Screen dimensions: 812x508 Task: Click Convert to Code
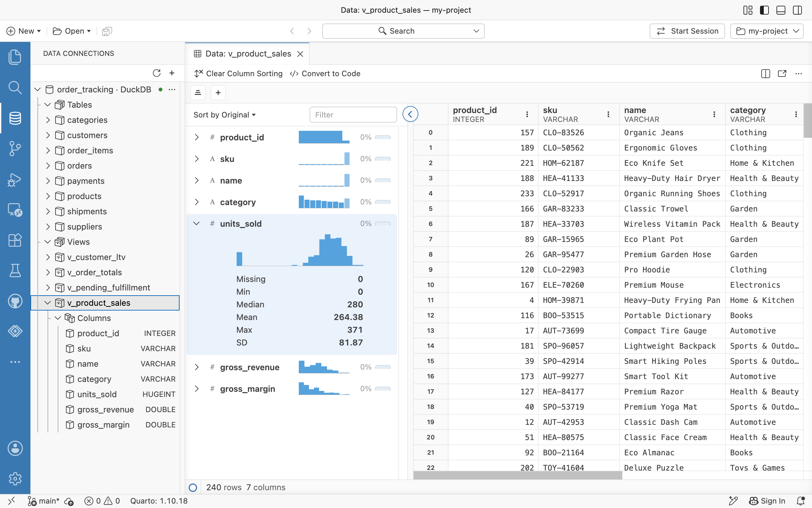pos(325,74)
